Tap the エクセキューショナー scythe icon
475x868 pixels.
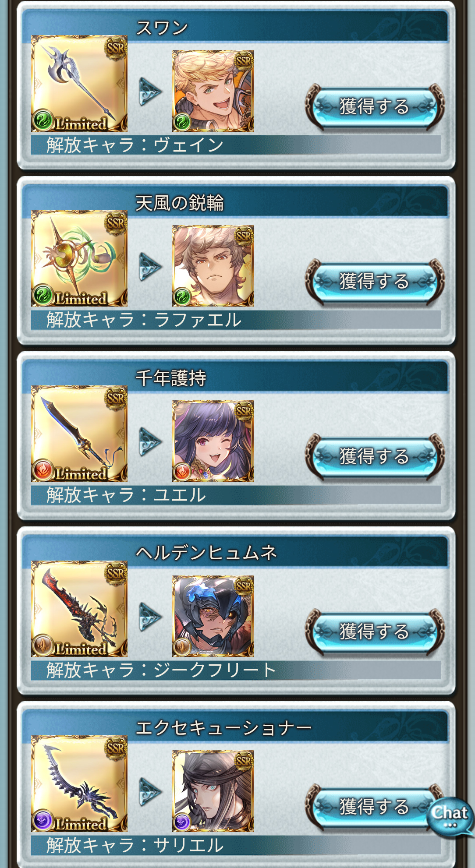79,784
